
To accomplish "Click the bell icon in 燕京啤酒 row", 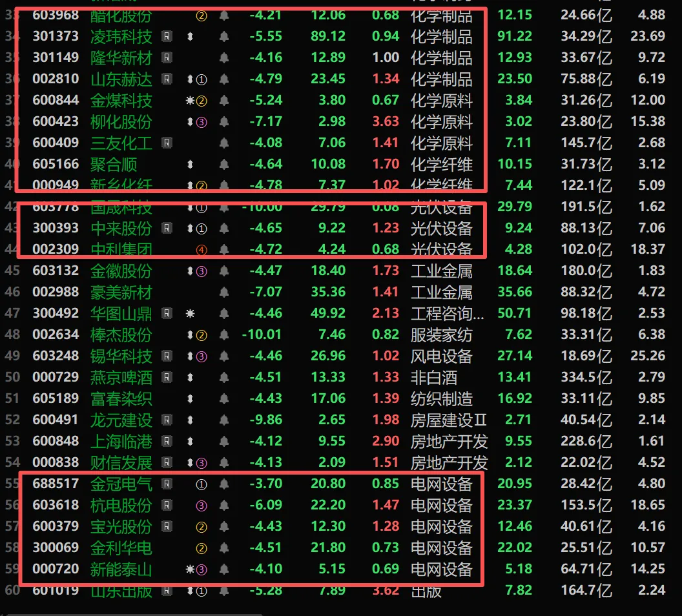I will pyautogui.click(x=224, y=377).
